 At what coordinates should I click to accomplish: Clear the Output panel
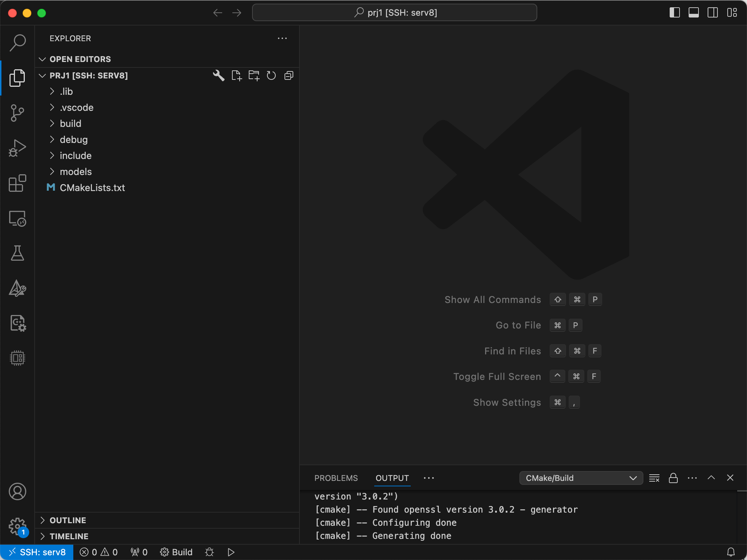[x=654, y=478]
